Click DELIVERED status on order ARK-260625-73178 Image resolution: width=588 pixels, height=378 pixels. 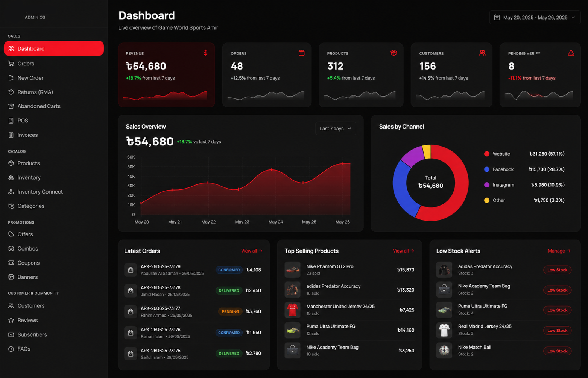(229, 290)
